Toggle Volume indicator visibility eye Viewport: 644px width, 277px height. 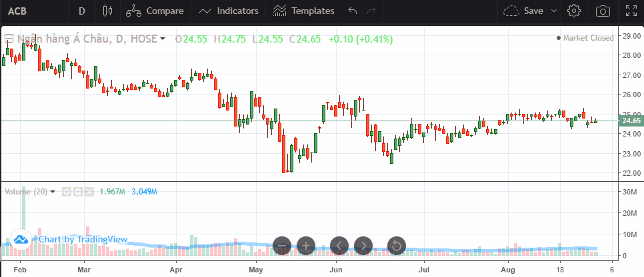click(x=67, y=192)
